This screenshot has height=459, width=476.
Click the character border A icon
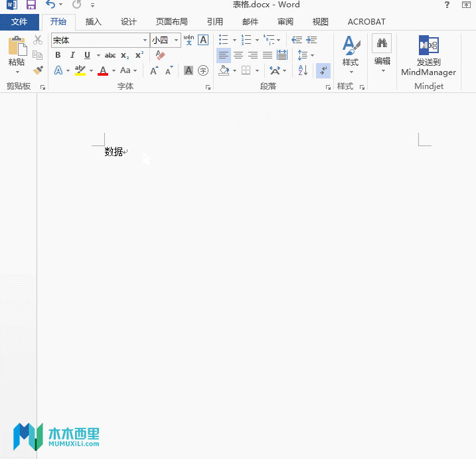pyautogui.click(x=203, y=40)
